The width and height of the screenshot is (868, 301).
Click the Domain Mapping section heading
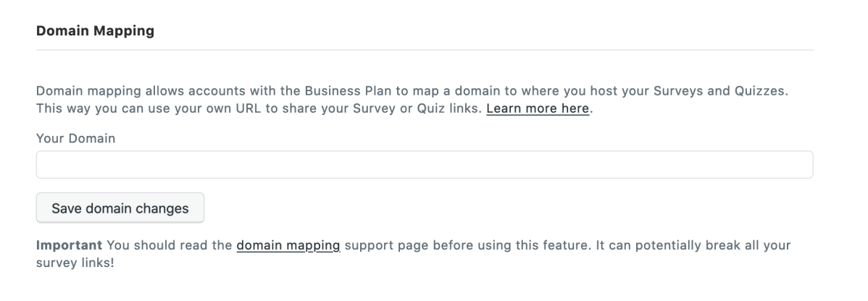(95, 32)
